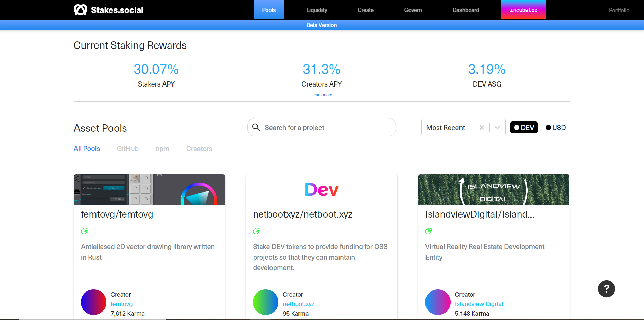The width and height of the screenshot is (644, 320).
Task: Open the incubator nav tab
Action: (x=523, y=10)
